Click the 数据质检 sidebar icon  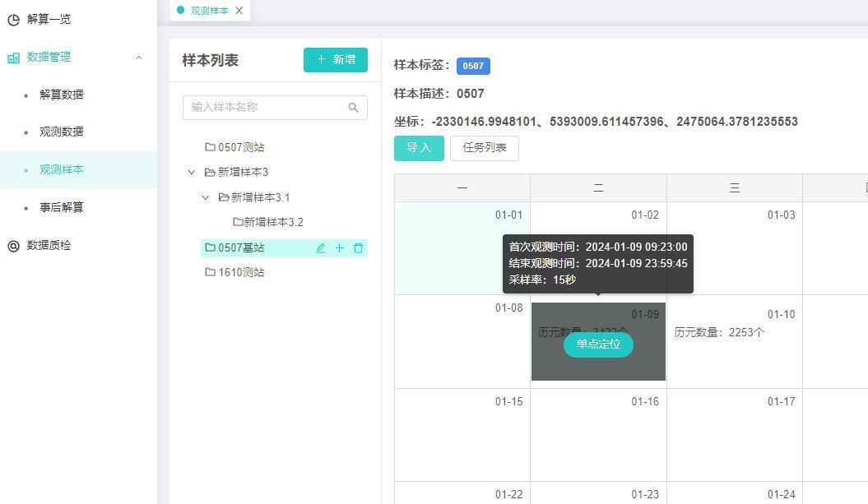click(13, 246)
